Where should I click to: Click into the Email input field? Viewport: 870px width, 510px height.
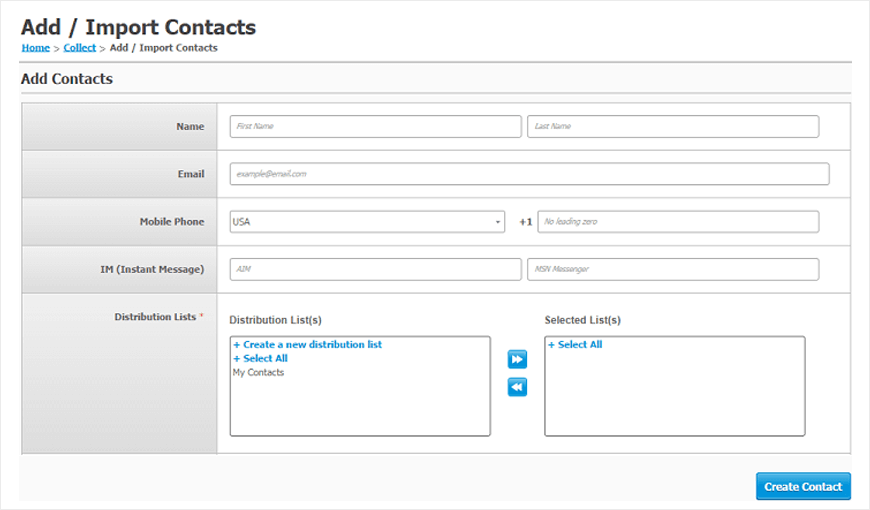coord(529,174)
